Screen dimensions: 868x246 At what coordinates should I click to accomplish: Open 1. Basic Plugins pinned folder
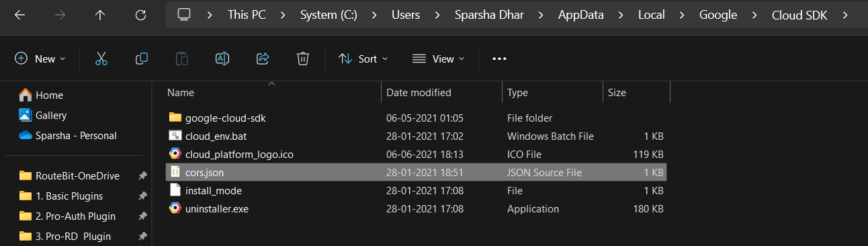pos(61,196)
